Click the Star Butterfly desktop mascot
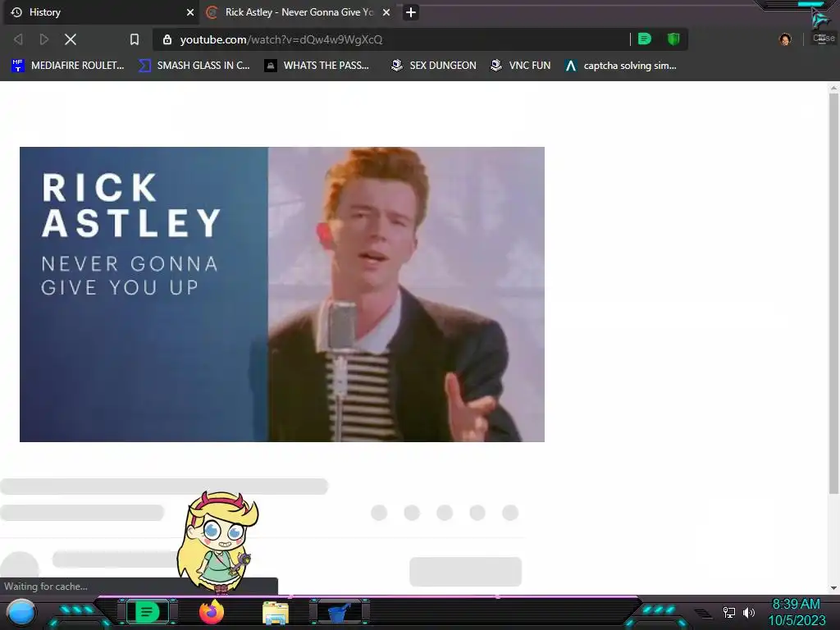Viewport: 840px width, 630px height. click(x=218, y=542)
